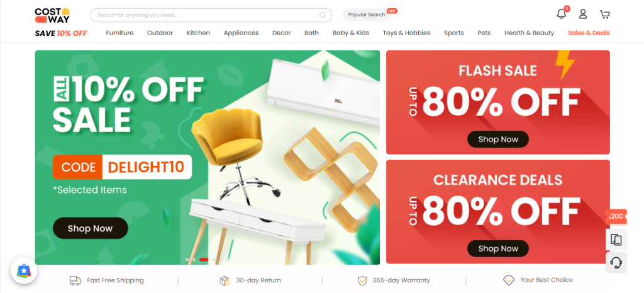This screenshot has height=293, width=644.
Task: Click Shop Now on Clearance Deals banner
Action: [x=498, y=249]
